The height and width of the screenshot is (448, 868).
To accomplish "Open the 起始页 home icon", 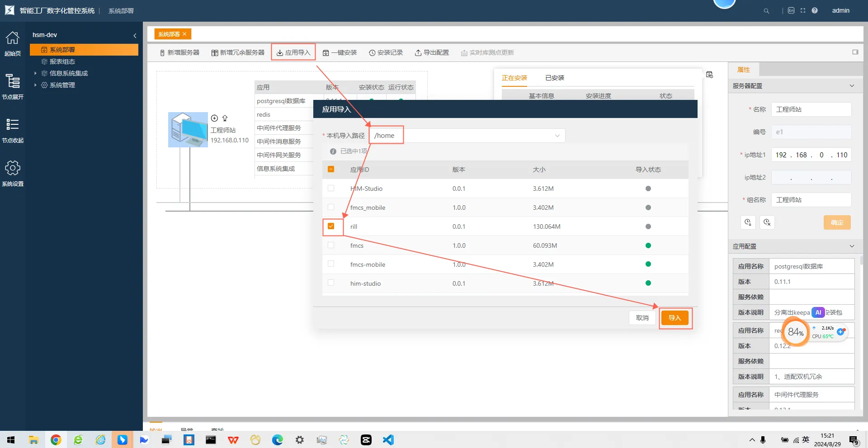I will [x=12, y=38].
